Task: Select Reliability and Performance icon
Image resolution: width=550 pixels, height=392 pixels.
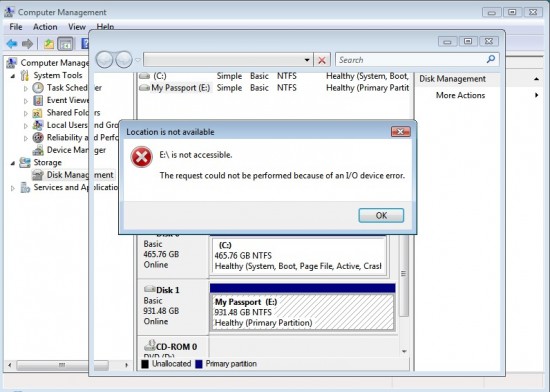Action: (38, 137)
